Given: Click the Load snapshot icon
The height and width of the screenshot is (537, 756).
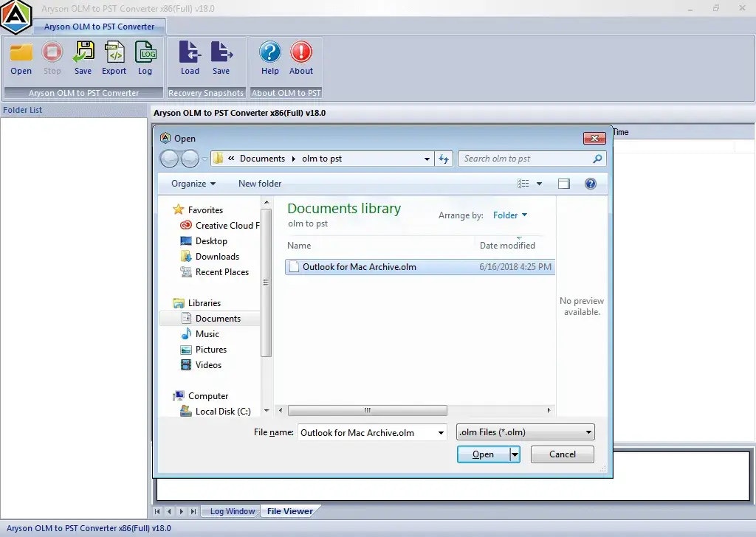Looking at the screenshot, I should tap(190, 52).
